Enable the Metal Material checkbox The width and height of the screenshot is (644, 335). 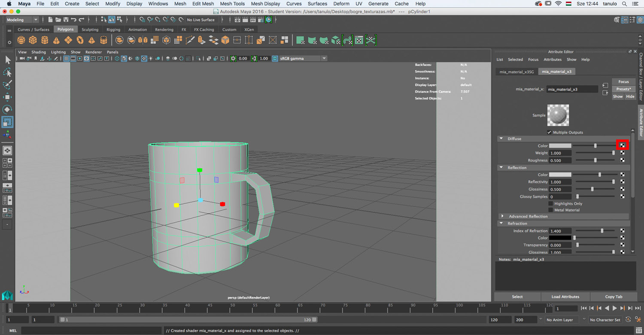(550, 210)
